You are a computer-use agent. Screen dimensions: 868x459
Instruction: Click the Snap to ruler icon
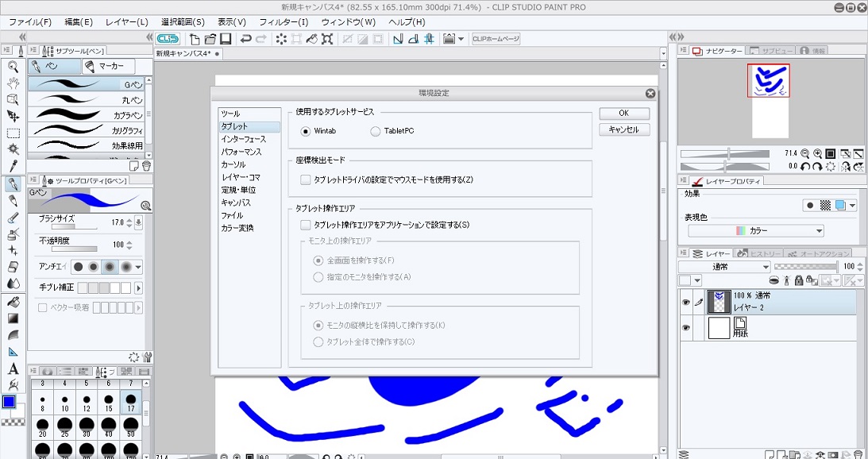(397, 39)
